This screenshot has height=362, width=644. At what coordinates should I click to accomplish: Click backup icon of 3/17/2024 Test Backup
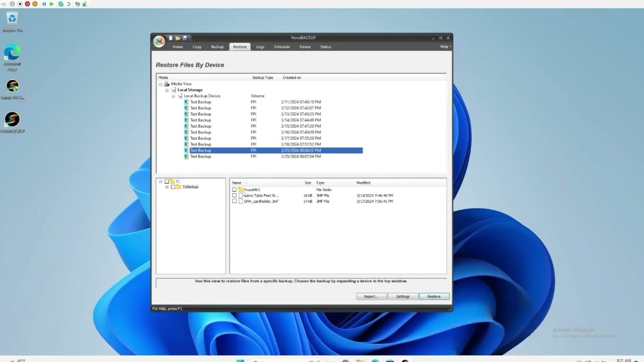(x=186, y=138)
